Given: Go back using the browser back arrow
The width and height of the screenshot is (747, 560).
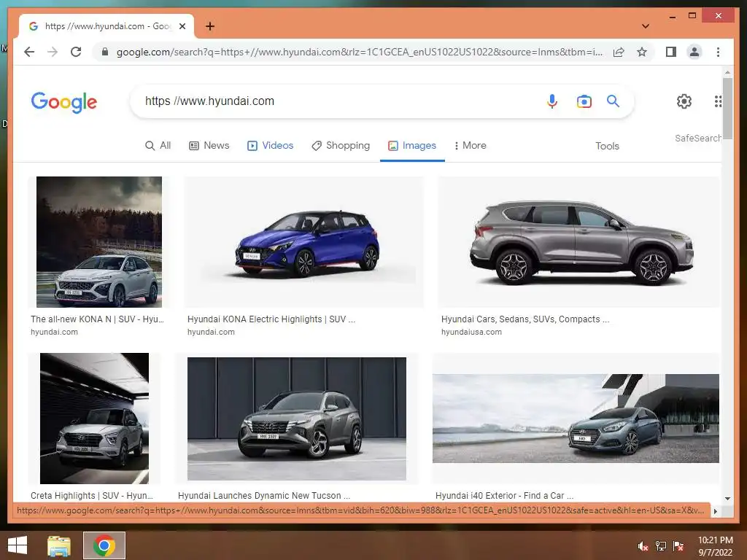Looking at the screenshot, I should tap(29, 52).
